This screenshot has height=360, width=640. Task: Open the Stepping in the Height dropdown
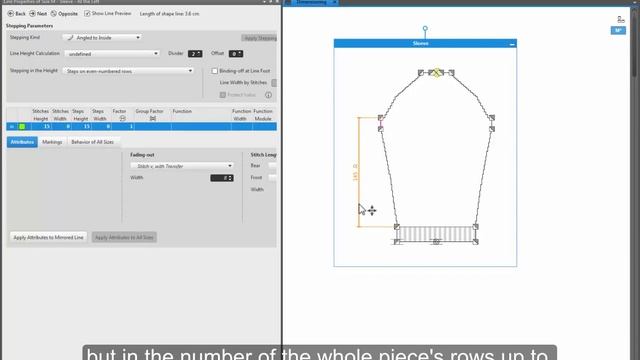(128, 71)
